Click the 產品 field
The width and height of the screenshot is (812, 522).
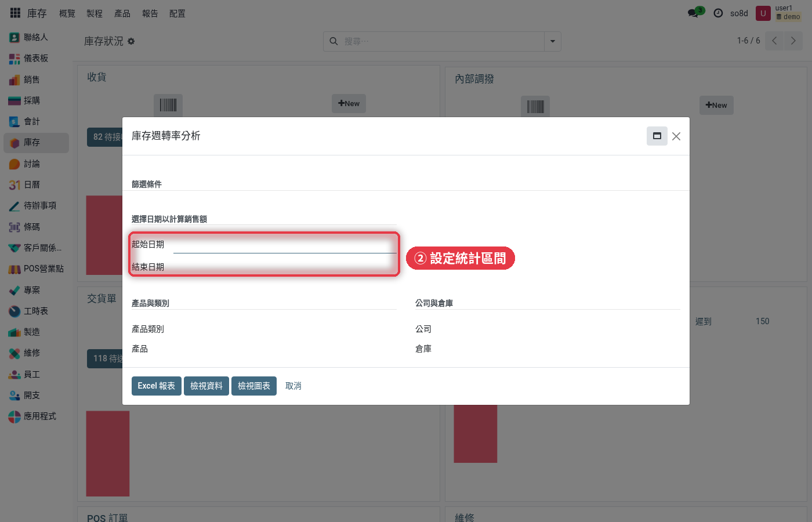pos(285,349)
